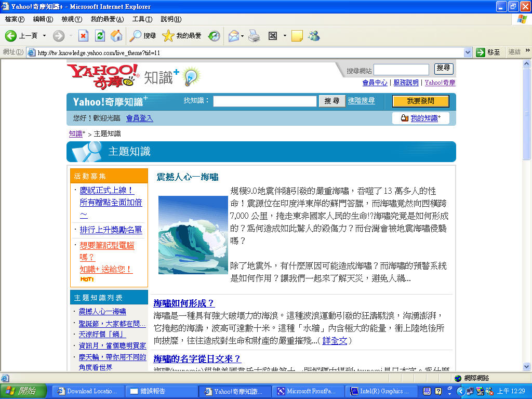Open the yellow Discuss note icon

[297, 36]
